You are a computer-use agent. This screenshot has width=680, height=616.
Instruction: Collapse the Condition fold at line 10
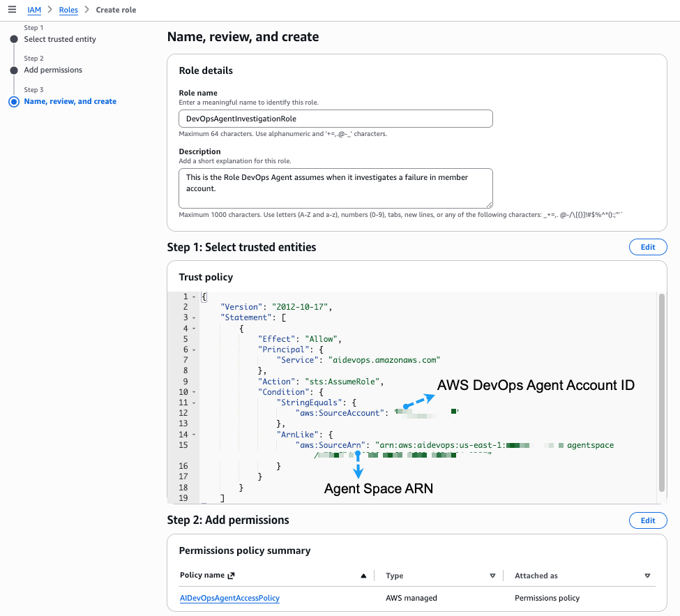click(x=194, y=392)
